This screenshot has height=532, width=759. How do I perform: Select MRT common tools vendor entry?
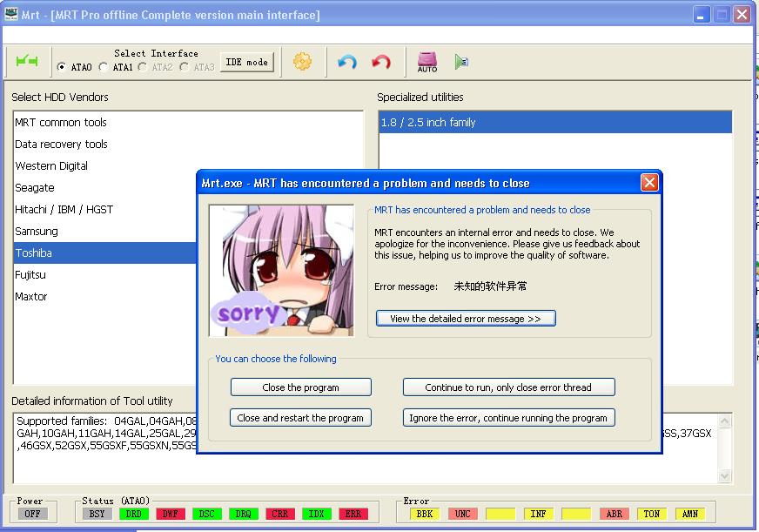(x=188, y=123)
